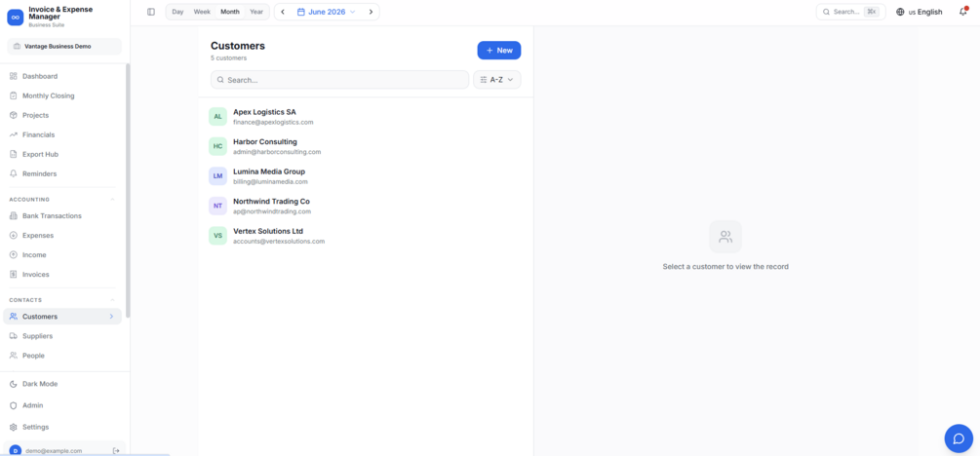Toggle Dark Mode
The height and width of the screenshot is (456, 980).
tap(62, 384)
